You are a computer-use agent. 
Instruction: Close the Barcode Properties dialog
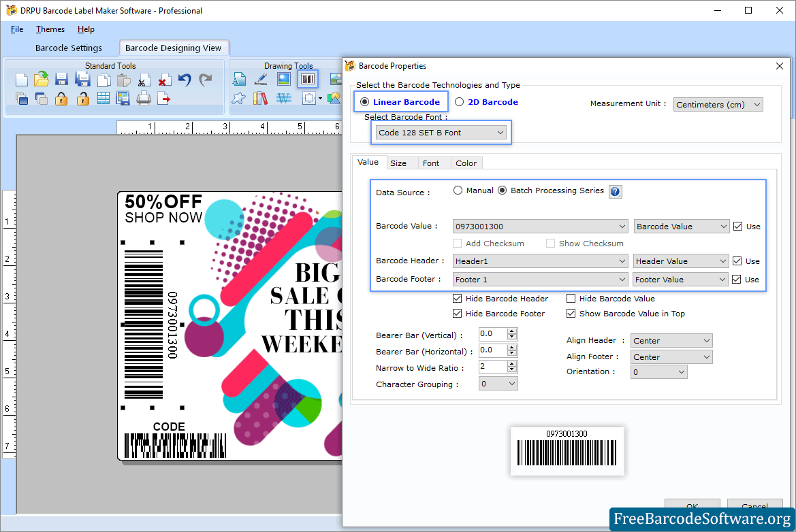(780, 66)
